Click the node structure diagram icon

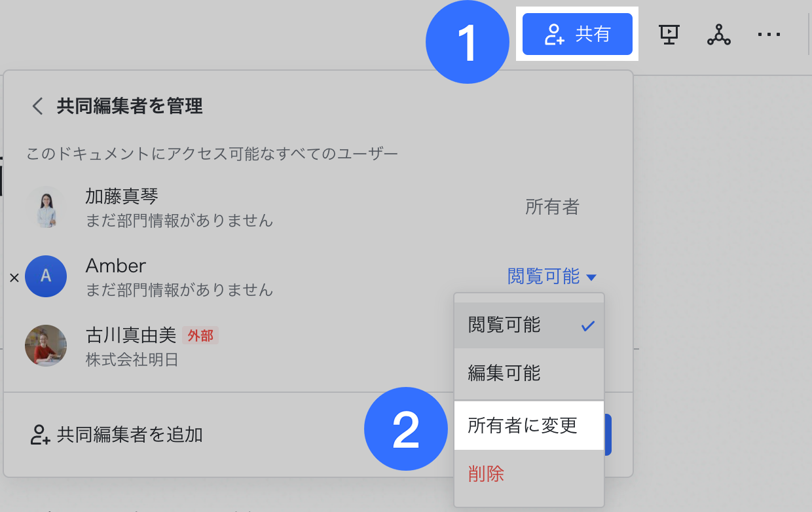coord(718,35)
